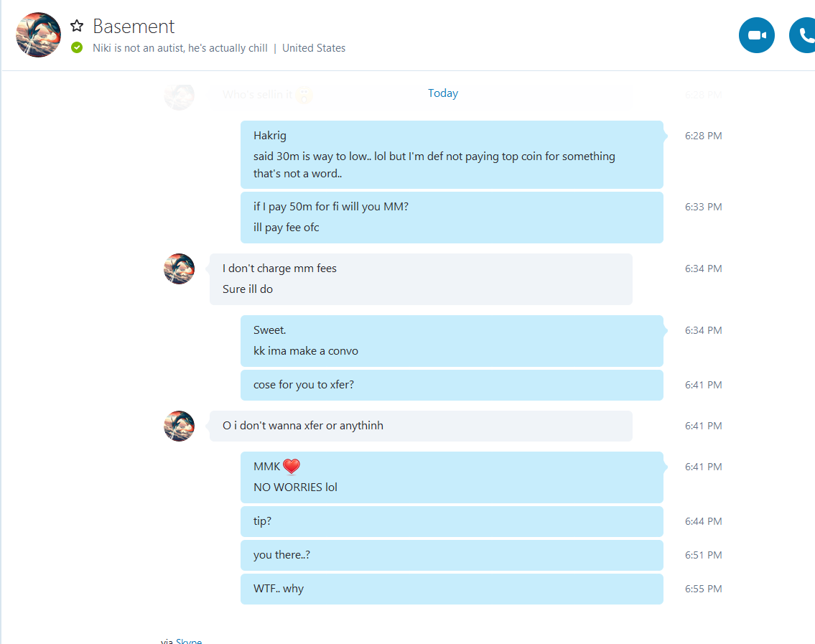
Task: Click the mood message about Niki
Action: pyautogui.click(x=180, y=48)
